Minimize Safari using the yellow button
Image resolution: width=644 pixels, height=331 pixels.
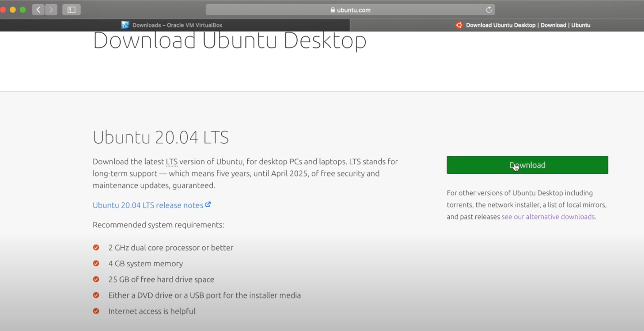(13, 9)
